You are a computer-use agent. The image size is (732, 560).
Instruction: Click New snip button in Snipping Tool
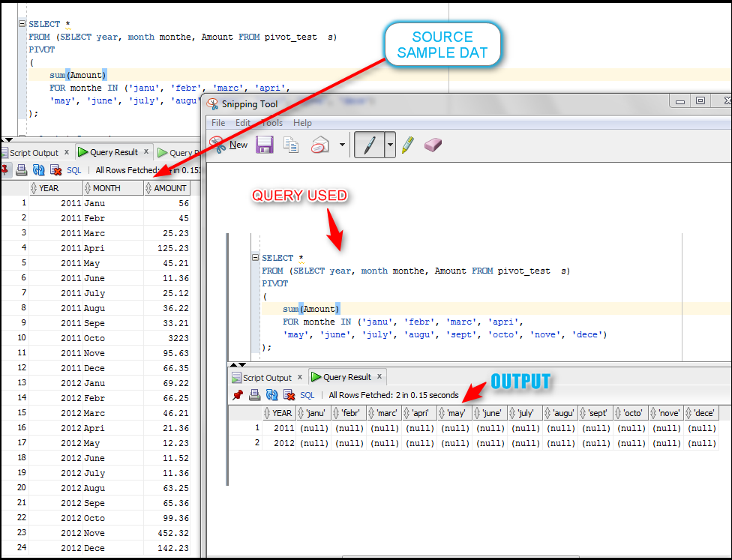(228, 145)
